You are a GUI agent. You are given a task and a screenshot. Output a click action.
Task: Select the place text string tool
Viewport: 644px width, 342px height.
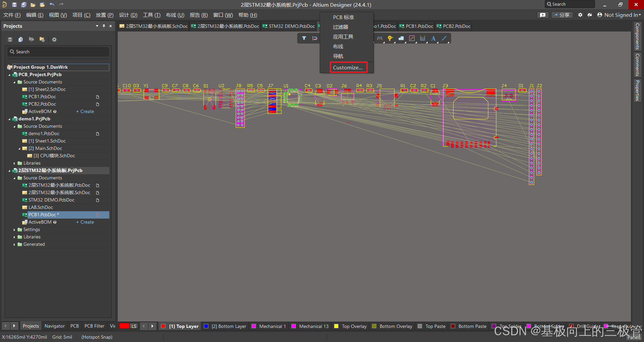click(433, 38)
